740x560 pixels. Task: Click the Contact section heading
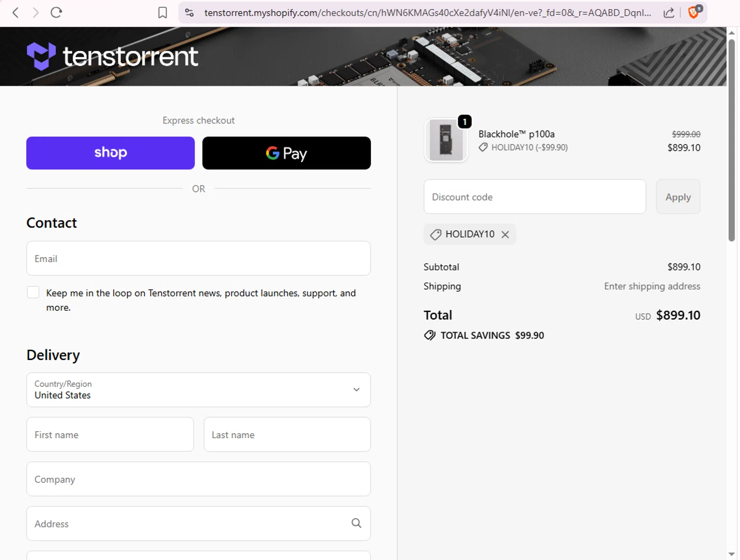tap(51, 223)
